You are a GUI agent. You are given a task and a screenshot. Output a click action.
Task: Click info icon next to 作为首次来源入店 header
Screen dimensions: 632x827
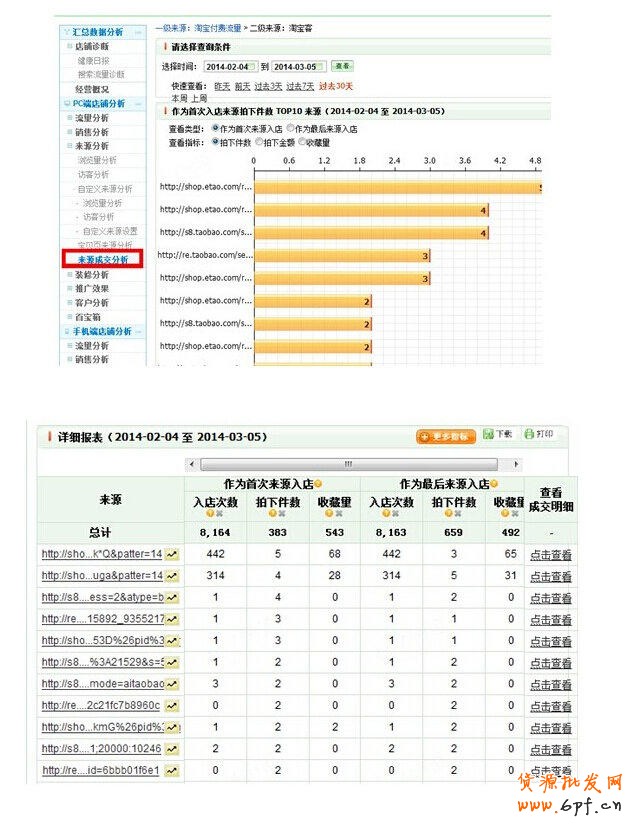click(x=318, y=484)
